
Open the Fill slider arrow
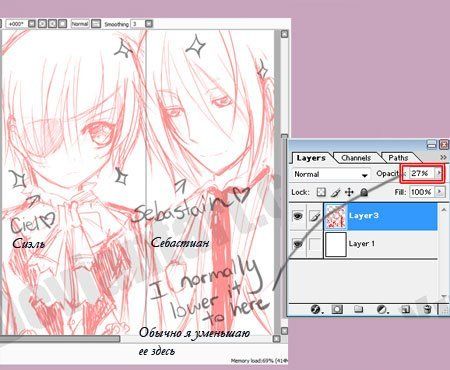click(440, 192)
